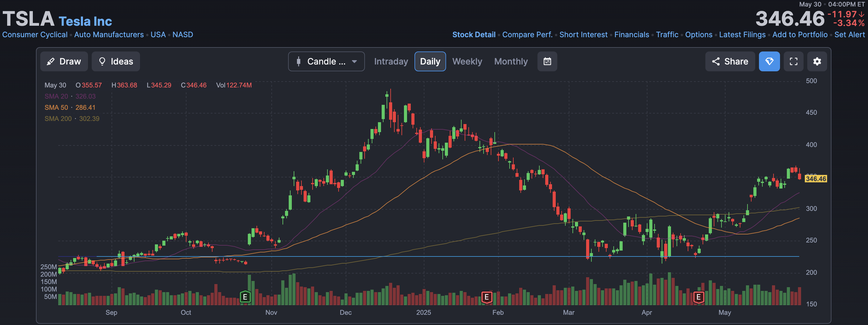Open the Ideas panel

116,61
